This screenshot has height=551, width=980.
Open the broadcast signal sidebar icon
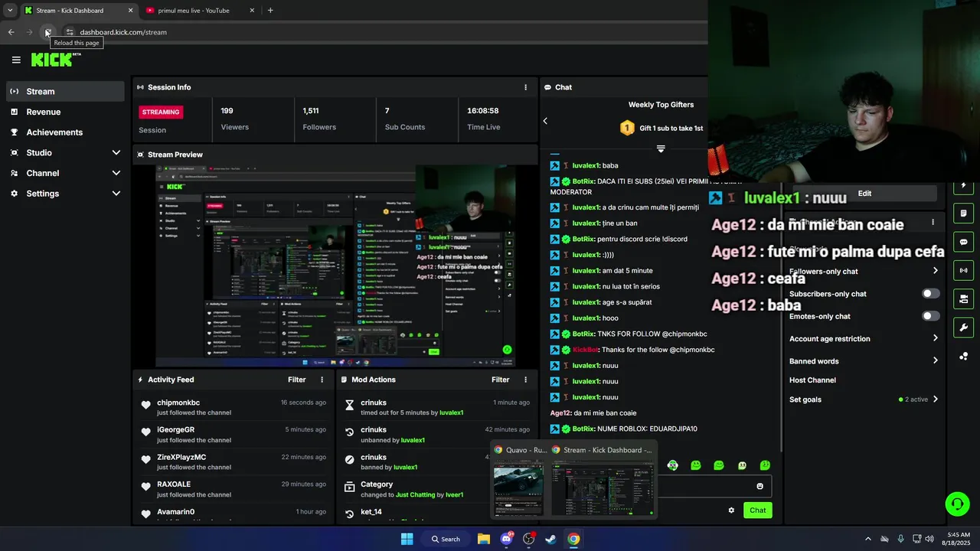click(963, 270)
